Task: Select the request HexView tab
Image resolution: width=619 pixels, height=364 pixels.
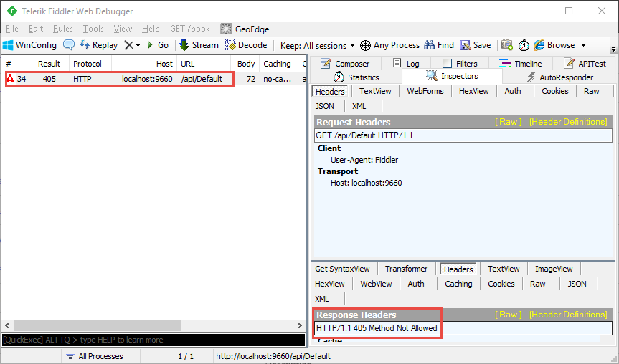Action: tap(473, 91)
